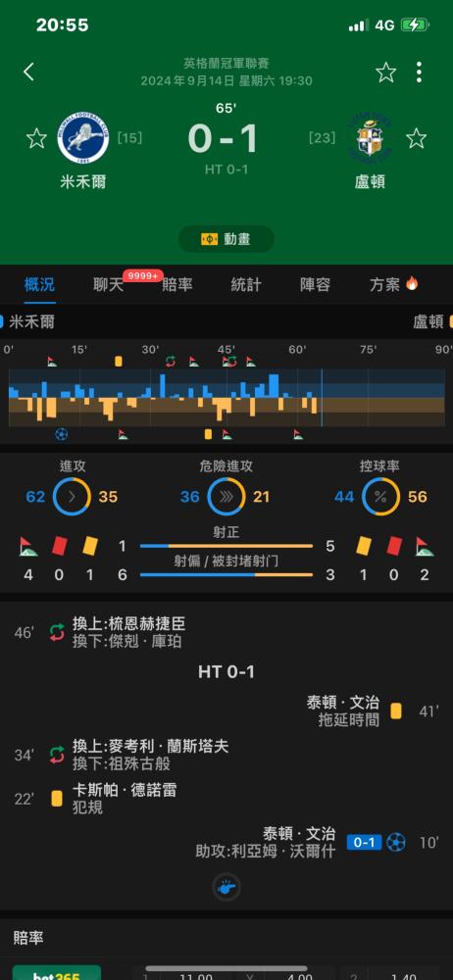Tap the back arrow icon

(28, 72)
